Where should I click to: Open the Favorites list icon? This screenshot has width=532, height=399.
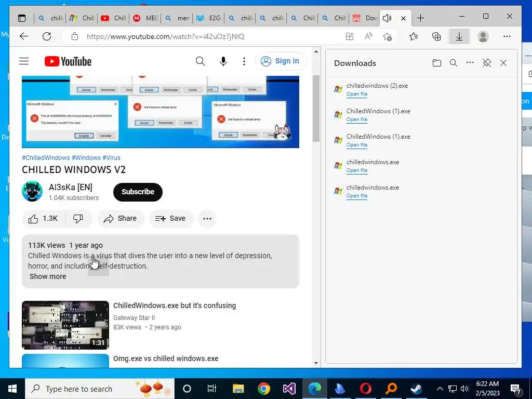[414, 36]
